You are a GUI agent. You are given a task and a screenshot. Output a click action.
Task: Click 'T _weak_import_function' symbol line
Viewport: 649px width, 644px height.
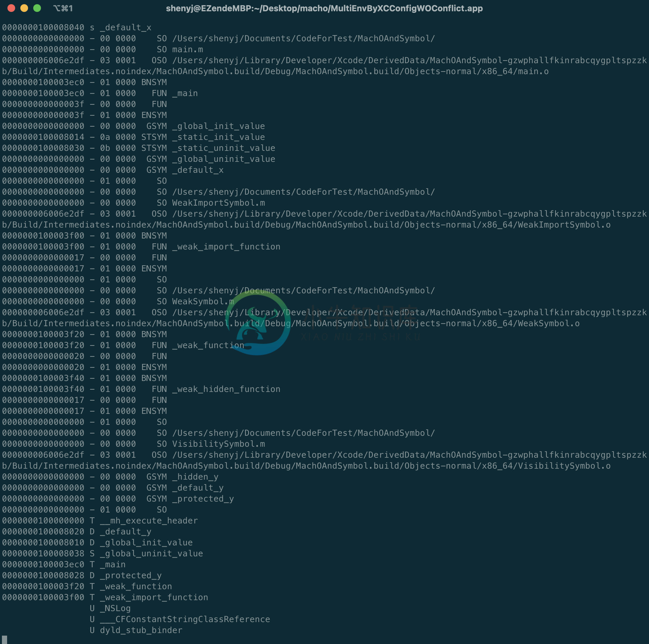click(149, 597)
